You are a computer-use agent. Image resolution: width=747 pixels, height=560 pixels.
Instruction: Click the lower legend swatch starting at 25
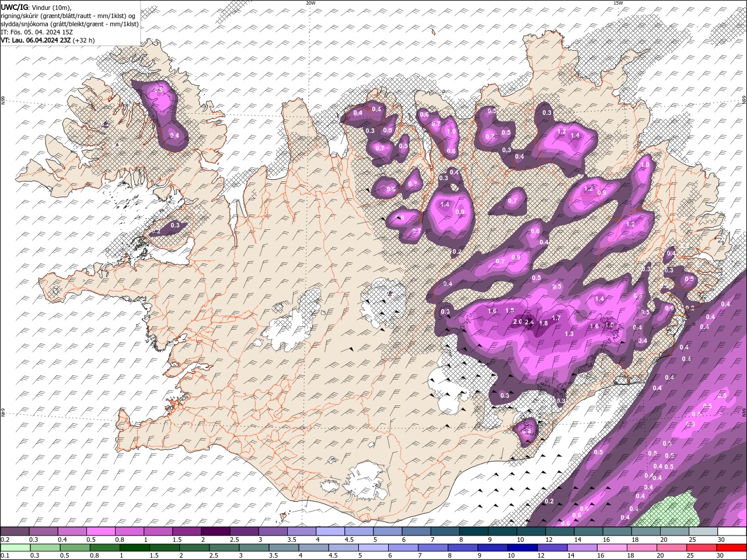701,548
